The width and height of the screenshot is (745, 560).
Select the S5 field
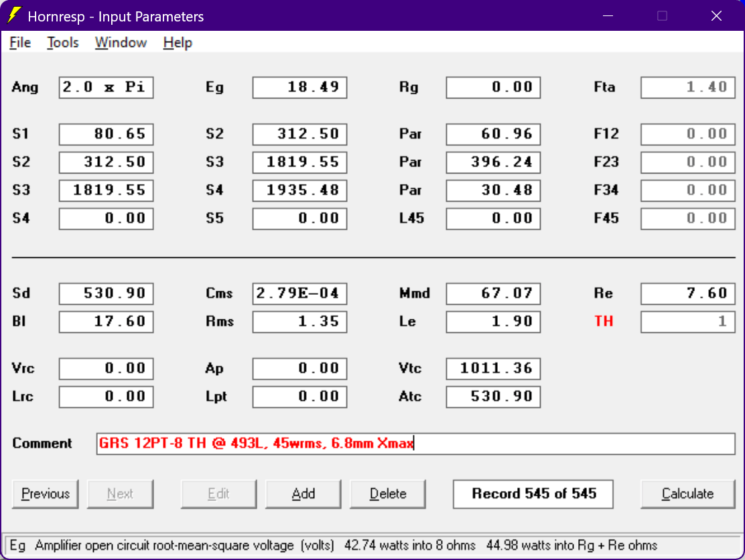point(299,218)
